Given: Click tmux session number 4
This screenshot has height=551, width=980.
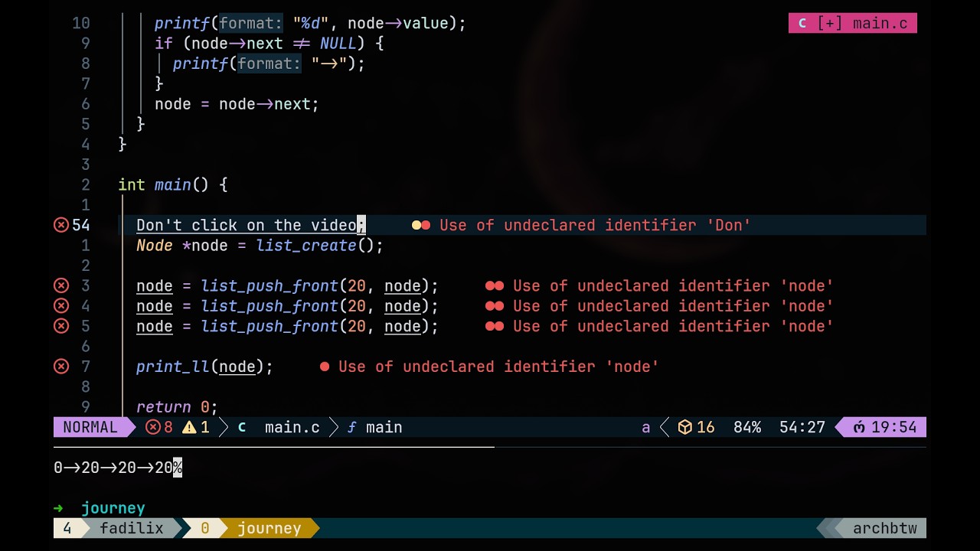Looking at the screenshot, I should (67, 528).
